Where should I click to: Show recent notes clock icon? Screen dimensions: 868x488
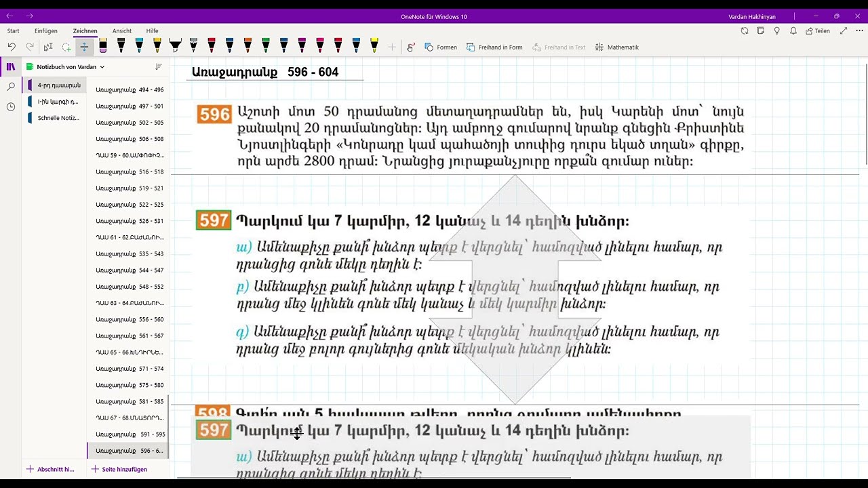tap(11, 107)
